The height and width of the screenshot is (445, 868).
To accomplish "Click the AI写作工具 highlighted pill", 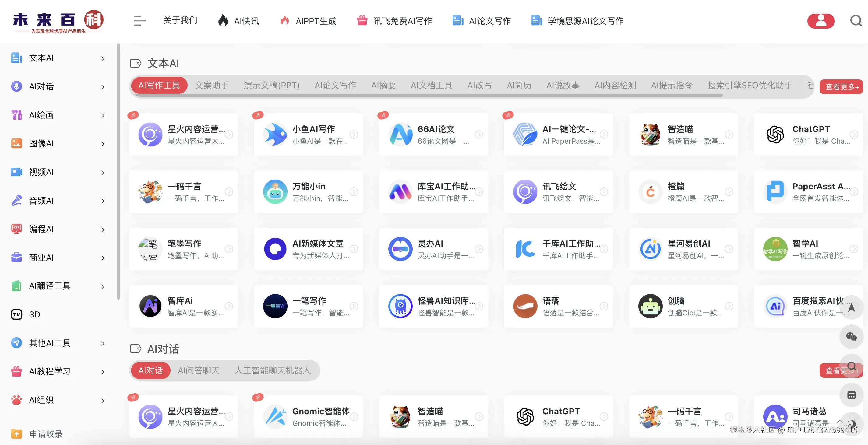I will 159,85.
